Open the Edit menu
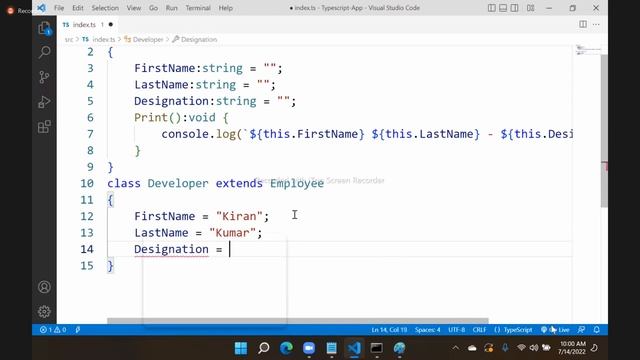This screenshot has width=640, height=360. [x=78, y=8]
